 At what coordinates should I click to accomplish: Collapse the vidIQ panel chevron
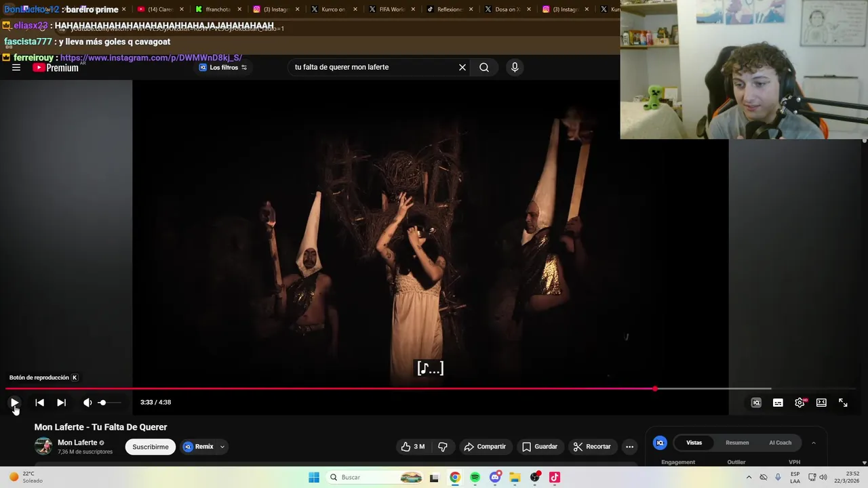point(814,443)
